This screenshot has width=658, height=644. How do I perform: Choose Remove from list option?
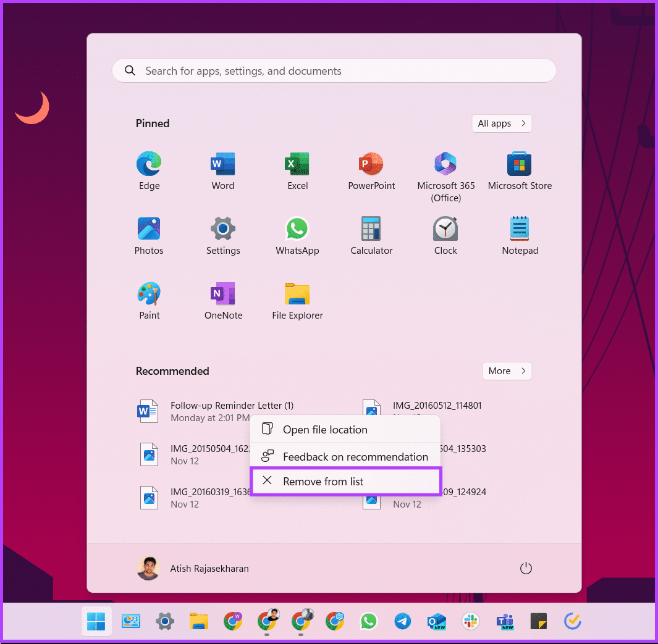[x=345, y=482]
